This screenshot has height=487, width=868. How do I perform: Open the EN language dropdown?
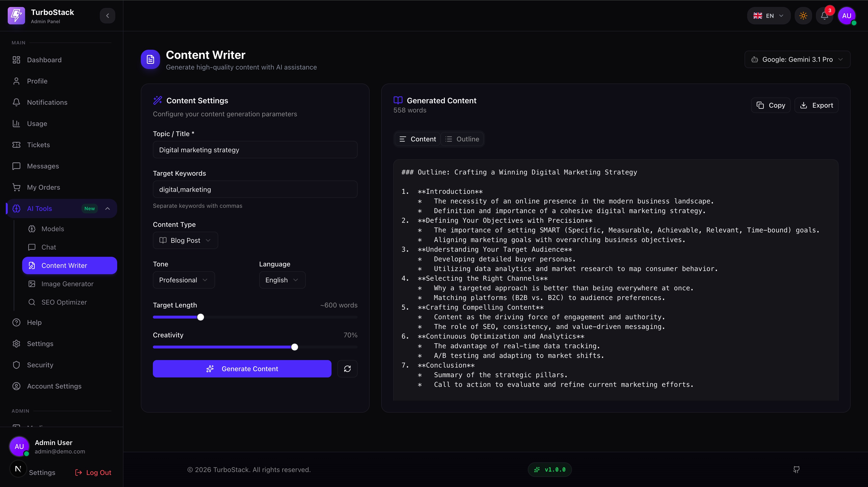769,16
